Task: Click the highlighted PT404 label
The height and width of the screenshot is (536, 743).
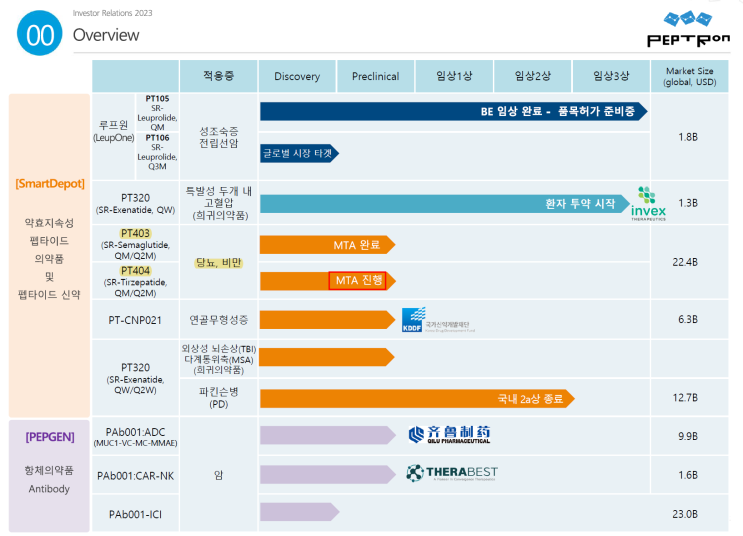Action: [x=135, y=271]
